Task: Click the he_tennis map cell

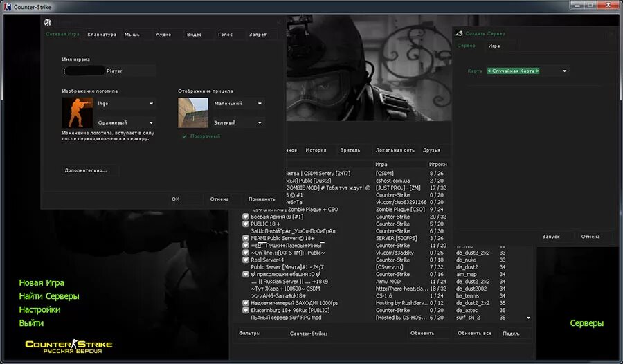Action: point(467,295)
